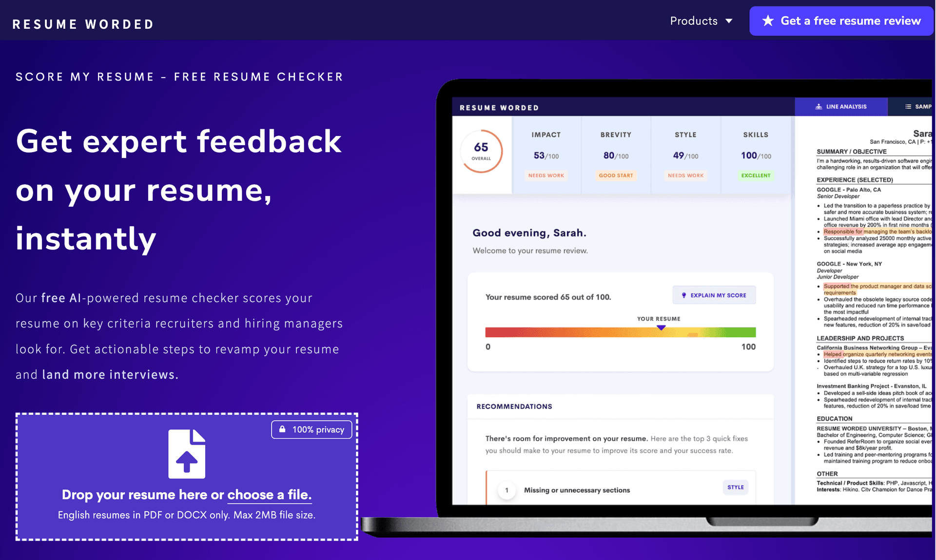Click the Explain My Score pin icon
The height and width of the screenshot is (560, 936).
682,295
